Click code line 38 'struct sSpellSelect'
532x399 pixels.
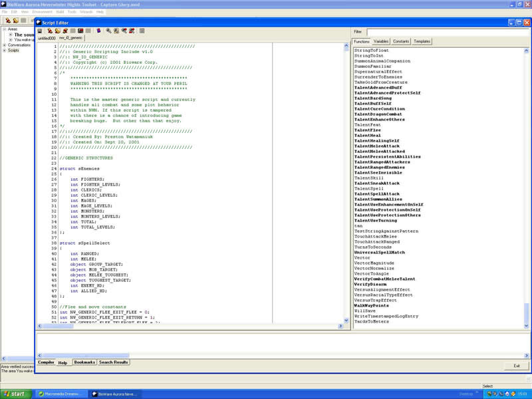click(x=85, y=243)
